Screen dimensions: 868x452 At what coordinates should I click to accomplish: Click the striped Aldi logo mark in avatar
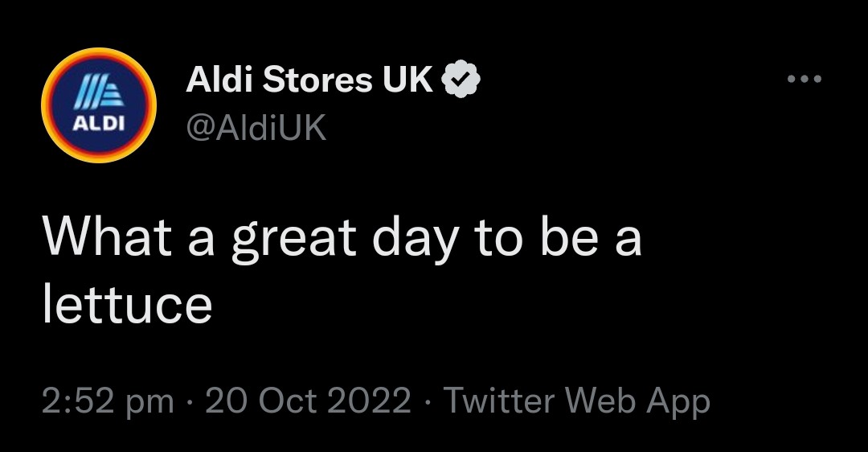coord(99,95)
